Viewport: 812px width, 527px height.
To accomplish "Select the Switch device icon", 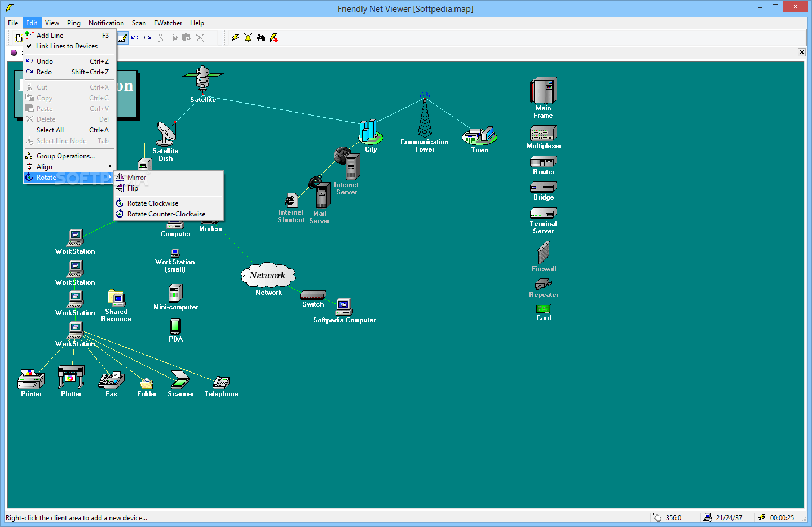I will coord(313,295).
